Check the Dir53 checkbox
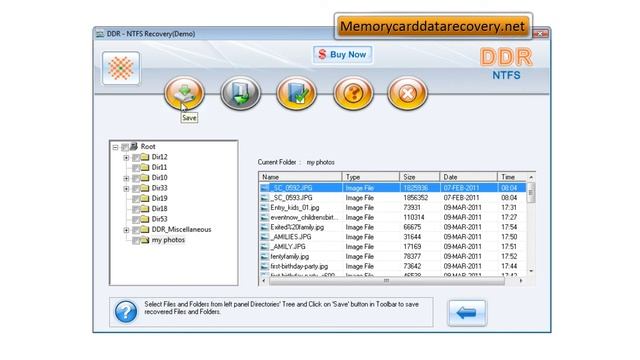640x360 pixels. pyautogui.click(x=136, y=220)
